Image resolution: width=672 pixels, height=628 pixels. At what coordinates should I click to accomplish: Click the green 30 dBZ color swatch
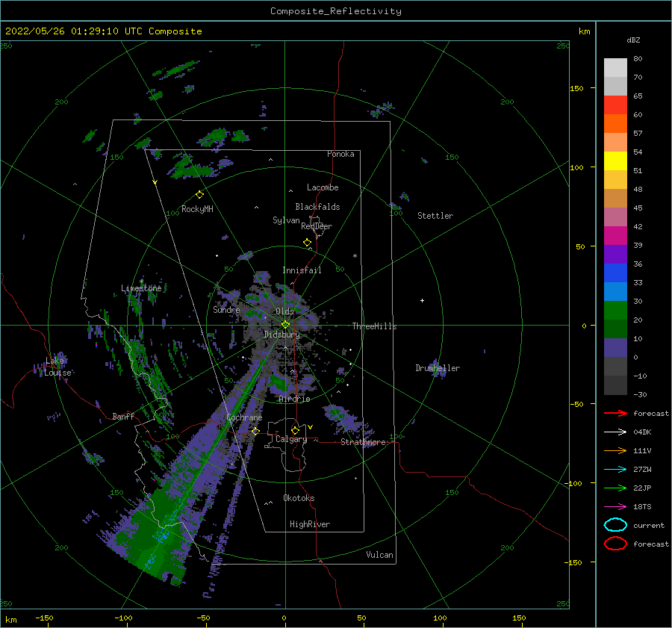[x=615, y=311]
